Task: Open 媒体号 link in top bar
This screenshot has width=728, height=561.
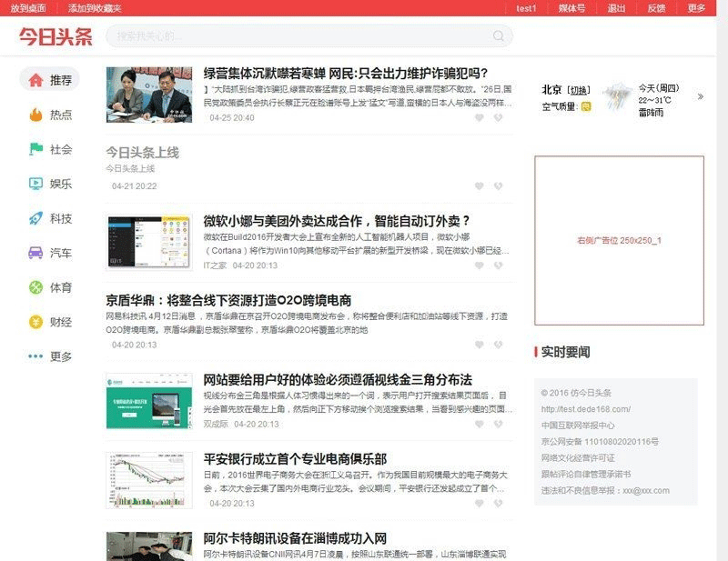Action: point(571,8)
